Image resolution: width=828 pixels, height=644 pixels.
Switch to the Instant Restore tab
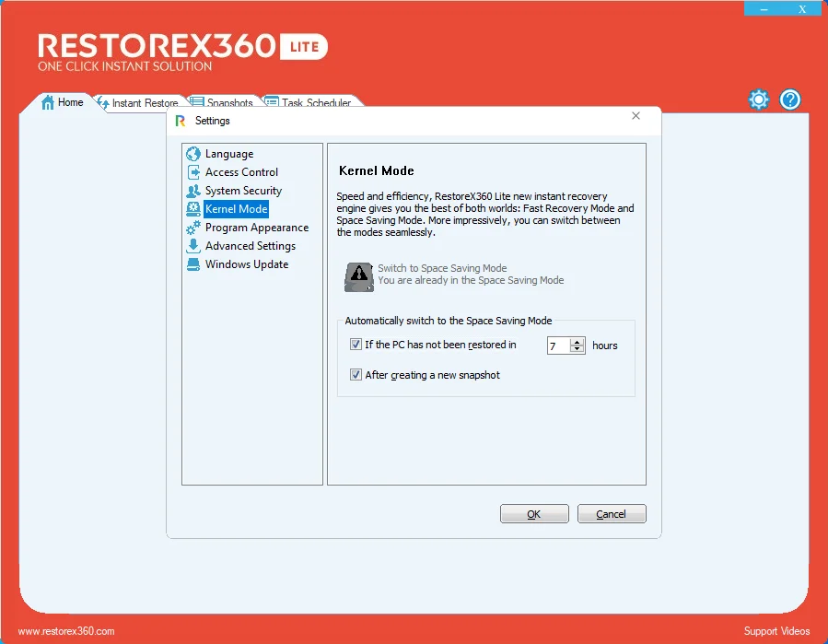click(139, 102)
